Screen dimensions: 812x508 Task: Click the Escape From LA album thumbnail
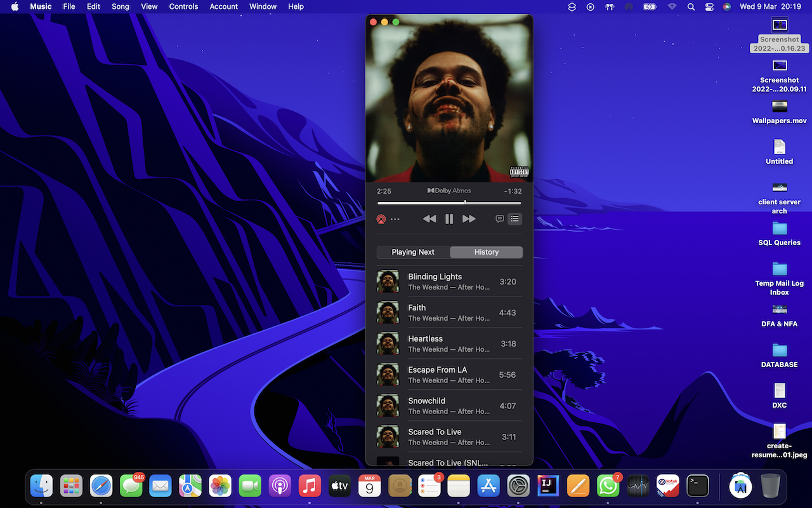(388, 375)
